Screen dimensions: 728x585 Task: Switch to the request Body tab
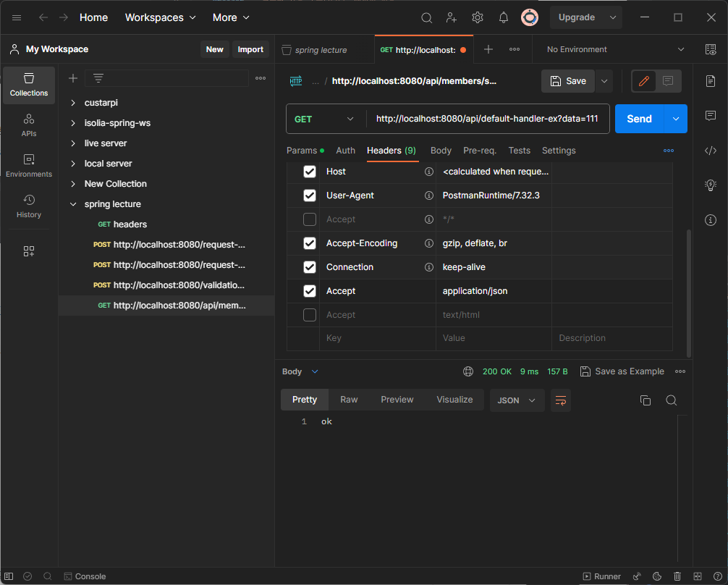[441, 151]
